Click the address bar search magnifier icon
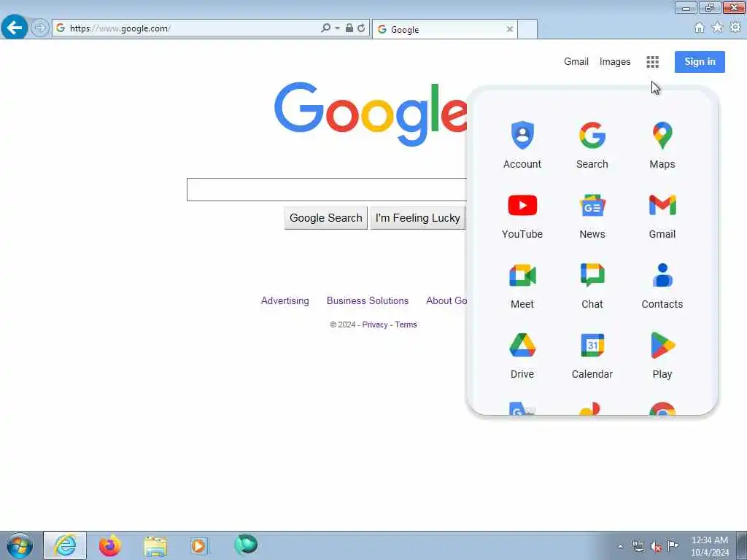Image resolution: width=747 pixels, height=560 pixels. 325,28
